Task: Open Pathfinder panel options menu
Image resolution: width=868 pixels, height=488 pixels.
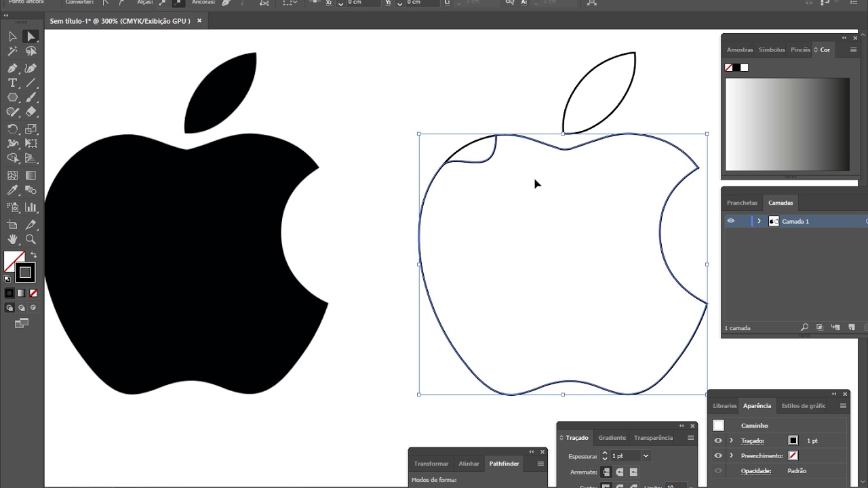Action: [x=540, y=464]
